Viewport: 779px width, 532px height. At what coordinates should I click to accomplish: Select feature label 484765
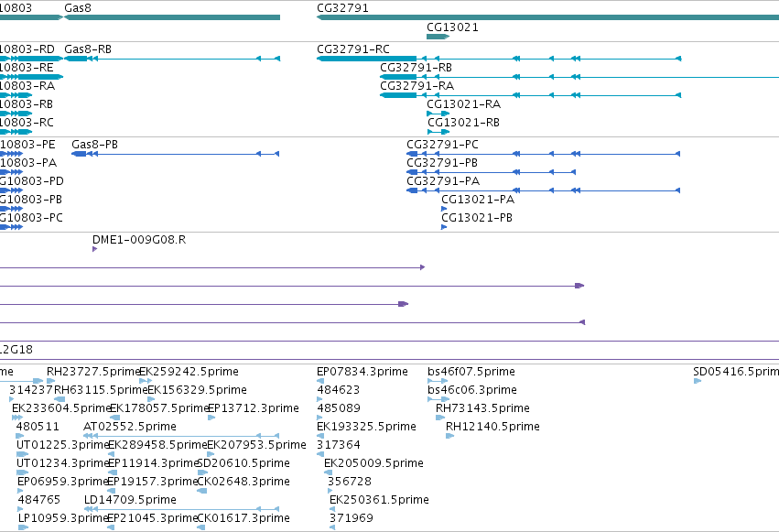[x=38, y=500]
